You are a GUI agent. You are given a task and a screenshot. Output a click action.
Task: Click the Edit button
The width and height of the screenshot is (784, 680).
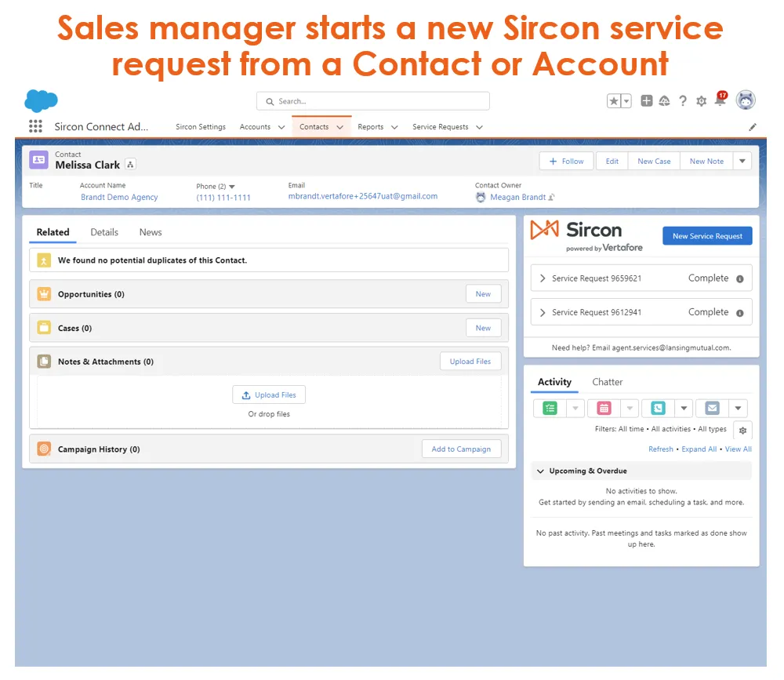click(x=612, y=161)
